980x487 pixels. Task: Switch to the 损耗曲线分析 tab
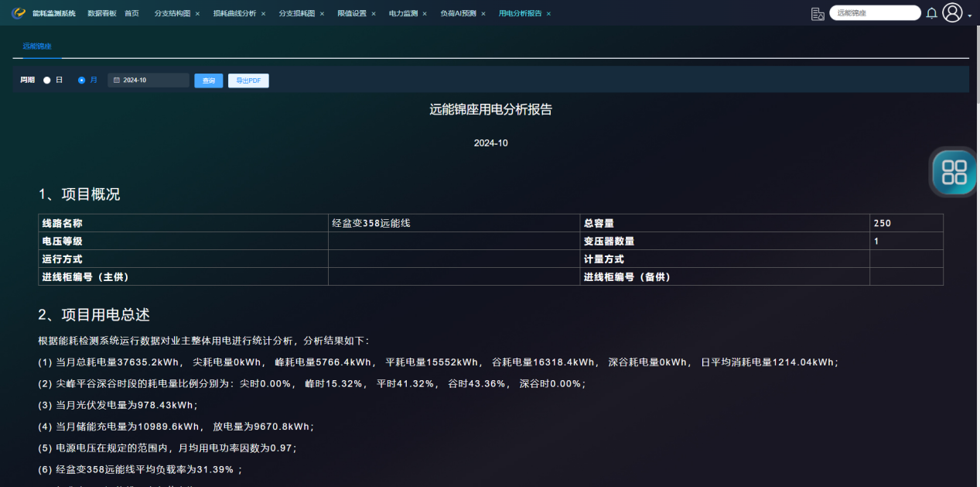(x=234, y=14)
